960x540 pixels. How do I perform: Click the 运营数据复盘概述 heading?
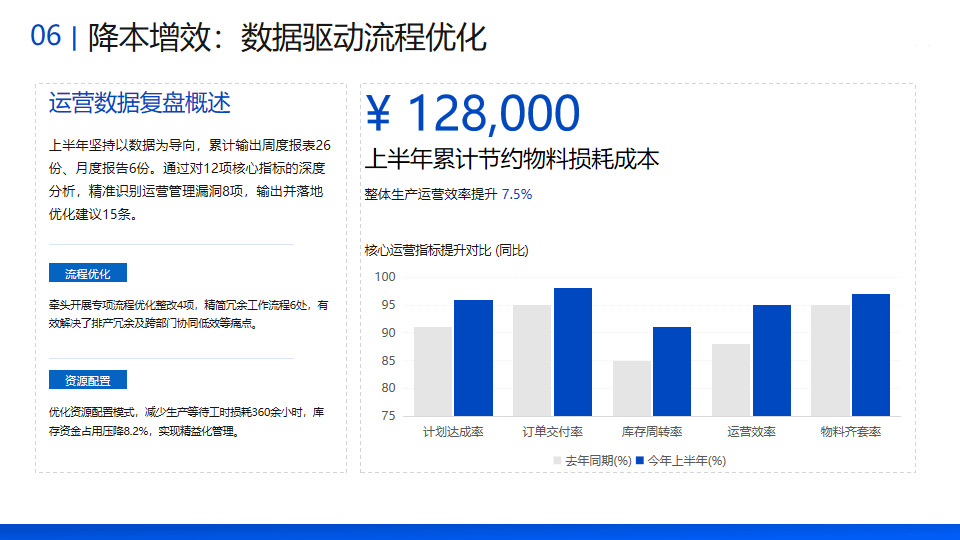(x=140, y=103)
